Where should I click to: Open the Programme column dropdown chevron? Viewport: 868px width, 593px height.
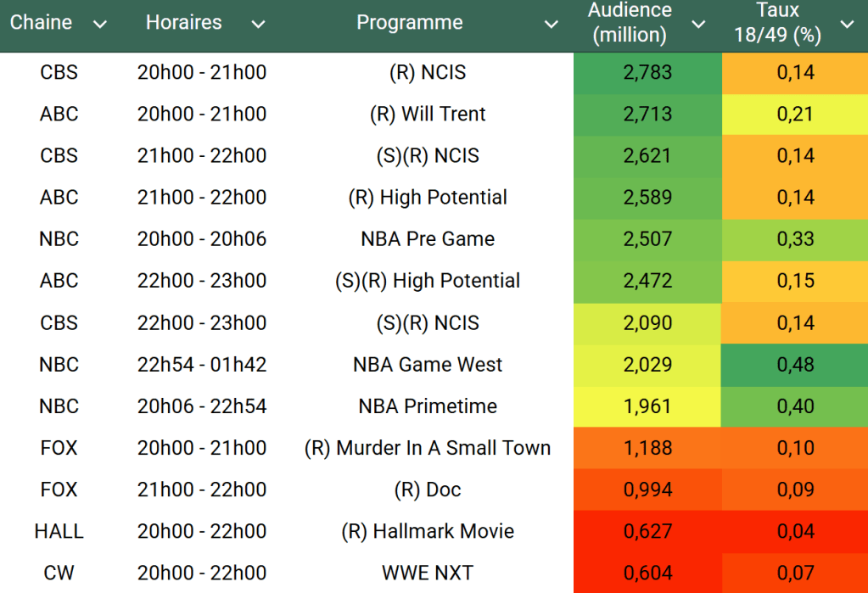(x=552, y=25)
